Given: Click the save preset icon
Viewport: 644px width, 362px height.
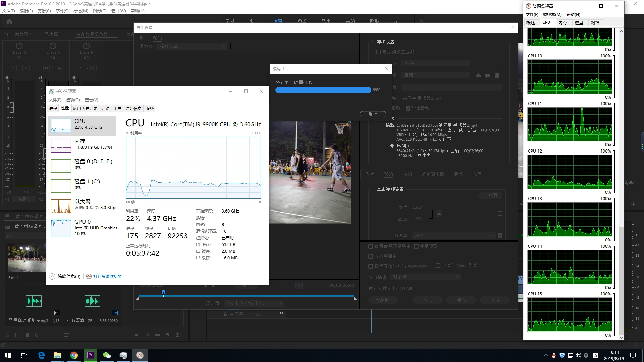Looking at the screenshot, I should (478, 75).
